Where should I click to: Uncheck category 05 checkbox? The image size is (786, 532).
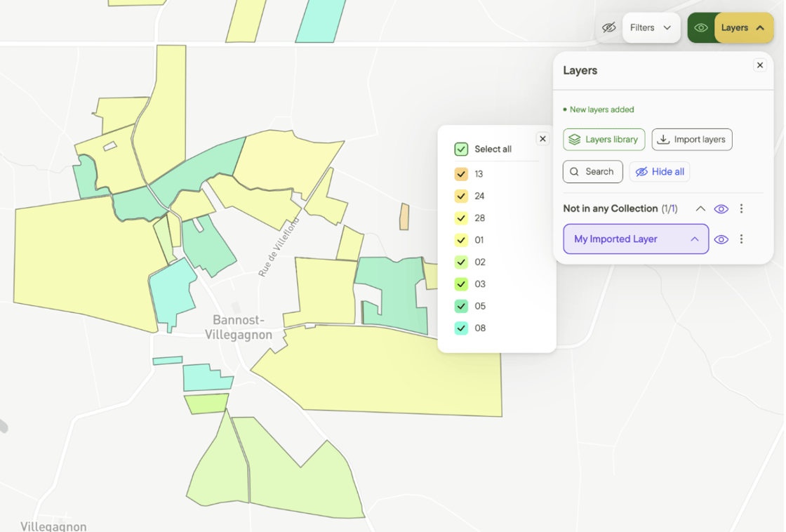coord(461,306)
